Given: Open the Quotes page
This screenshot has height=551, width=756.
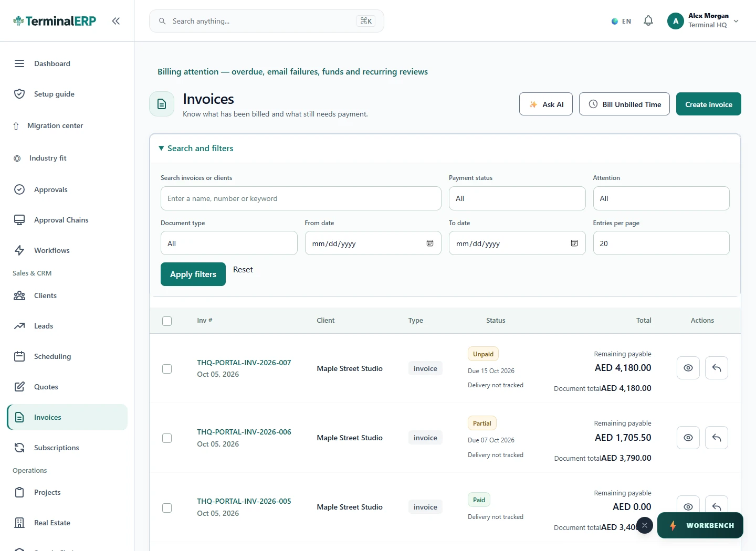Looking at the screenshot, I should (67, 387).
